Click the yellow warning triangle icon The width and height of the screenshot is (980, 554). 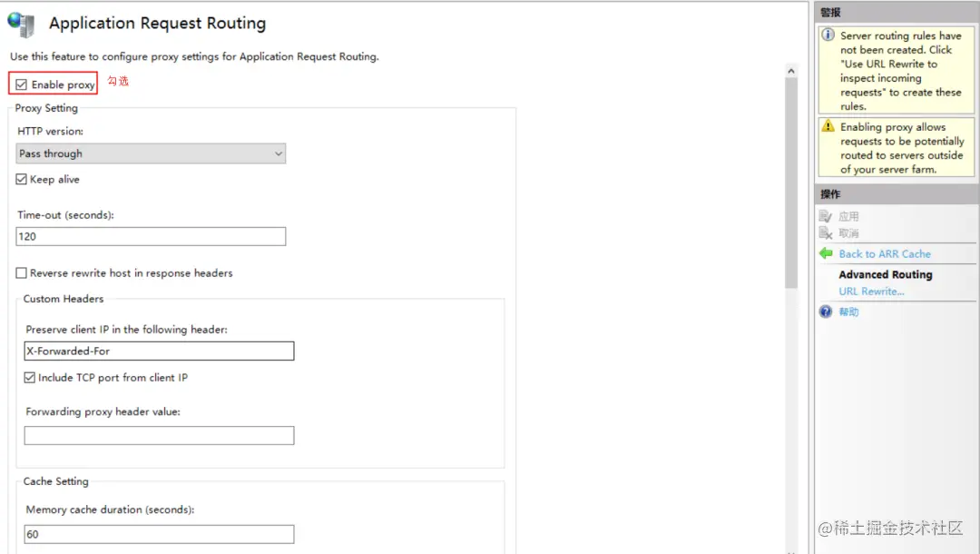[828, 125]
